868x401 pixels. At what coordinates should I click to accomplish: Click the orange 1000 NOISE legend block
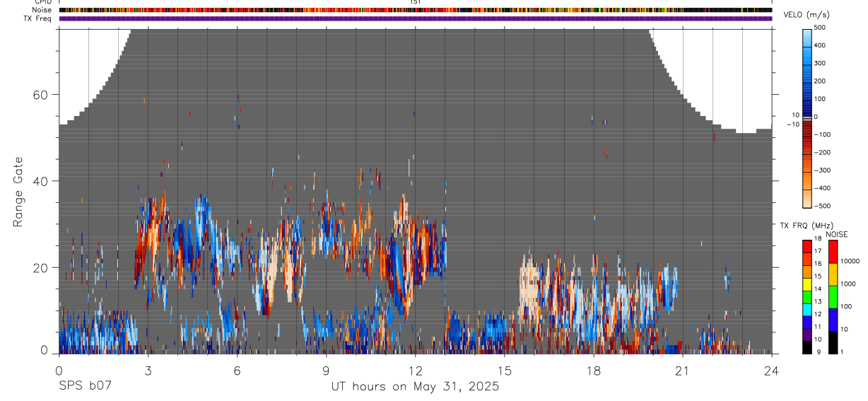coord(833,274)
